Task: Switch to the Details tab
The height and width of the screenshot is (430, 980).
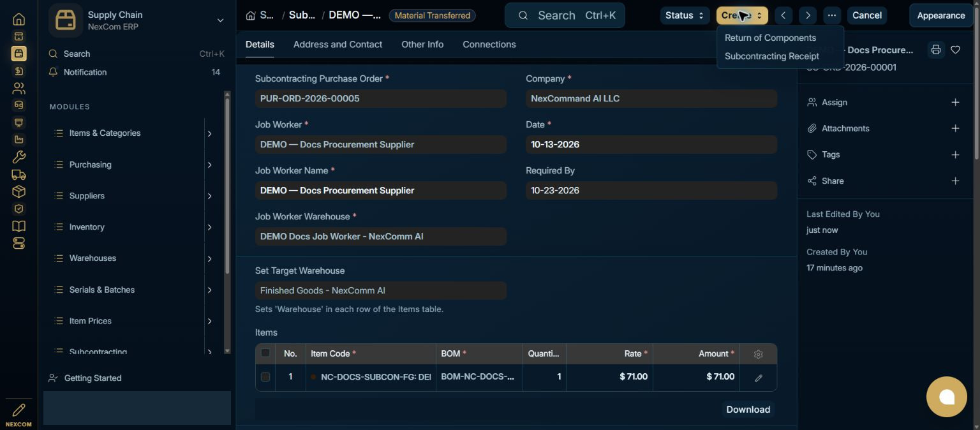Action: pyautogui.click(x=260, y=45)
